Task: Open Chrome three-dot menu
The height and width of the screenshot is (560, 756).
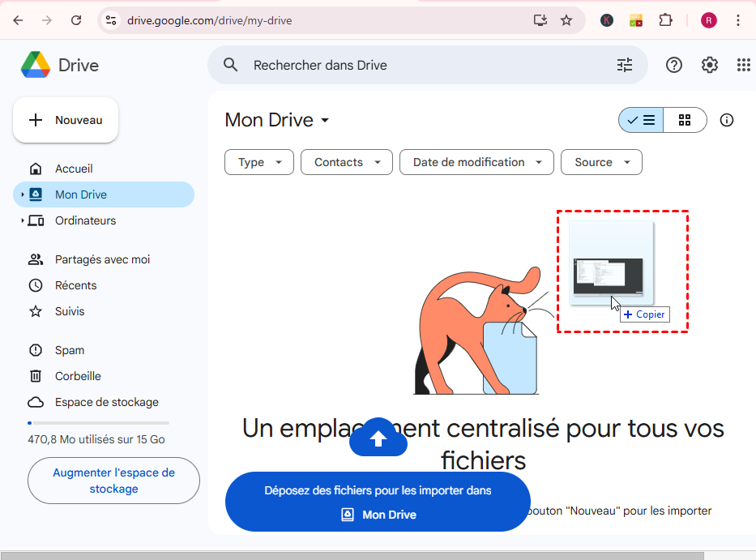Action: click(x=738, y=20)
